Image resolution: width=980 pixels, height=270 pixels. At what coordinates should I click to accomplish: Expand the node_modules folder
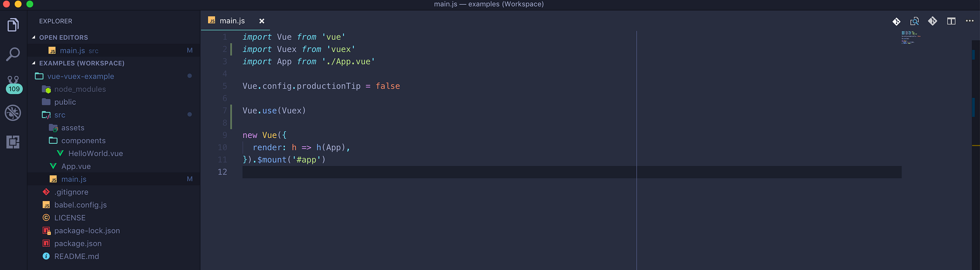[x=80, y=89]
